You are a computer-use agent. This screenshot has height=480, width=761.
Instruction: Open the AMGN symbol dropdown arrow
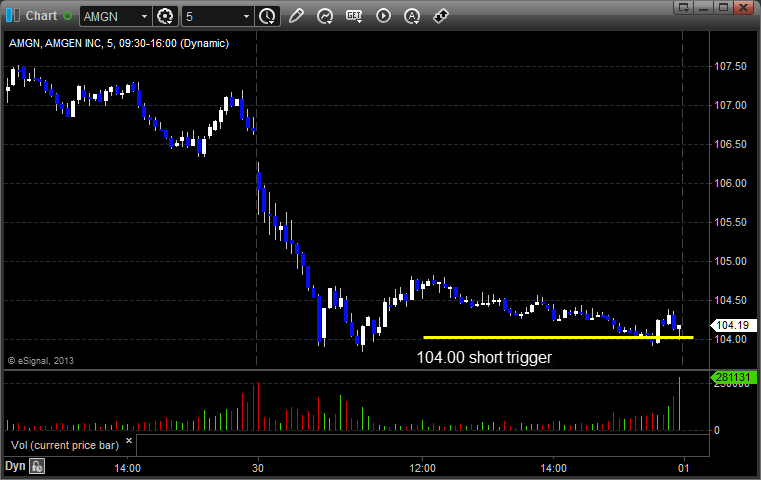[x=144, y=17]
